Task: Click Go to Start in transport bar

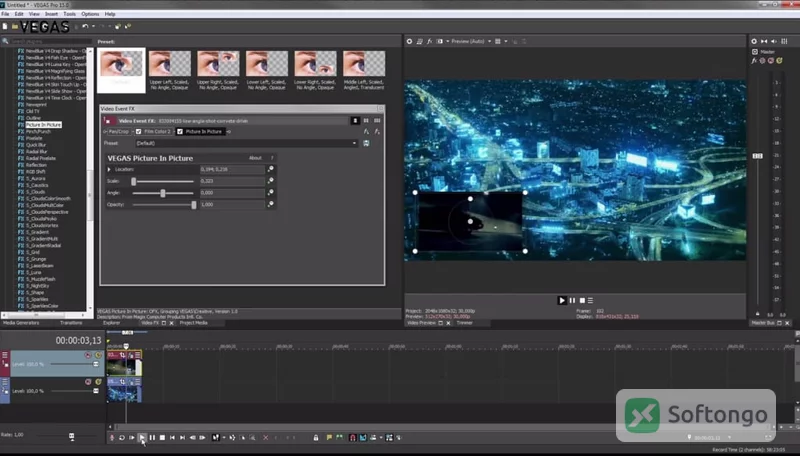Action: (x=172, y=438)
